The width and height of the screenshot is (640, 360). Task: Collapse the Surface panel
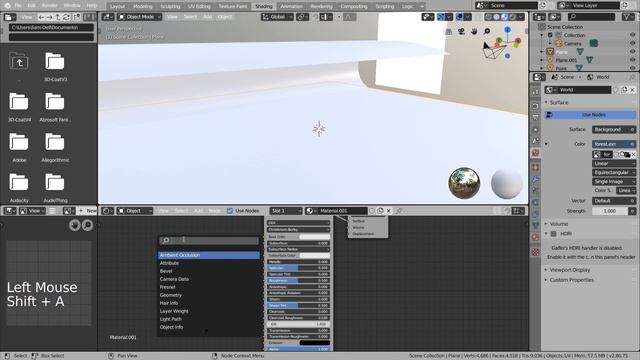558,102
